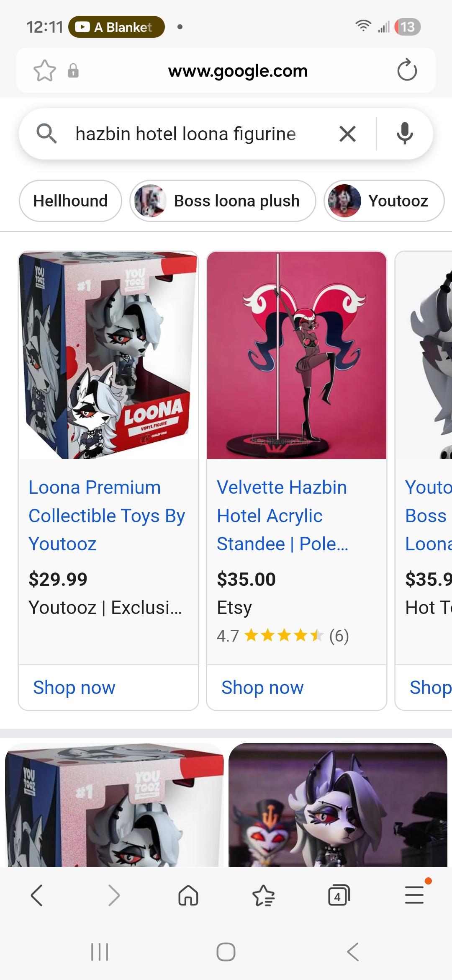The image size is (452, 980).
Task: Select the Hellhound filter chip
Action: coord(70,201)
